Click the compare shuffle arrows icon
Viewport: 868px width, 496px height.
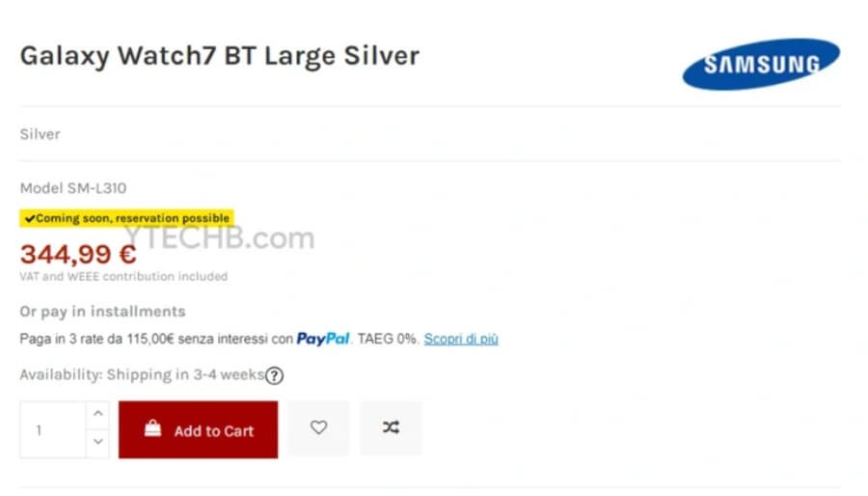click(391, 427)
